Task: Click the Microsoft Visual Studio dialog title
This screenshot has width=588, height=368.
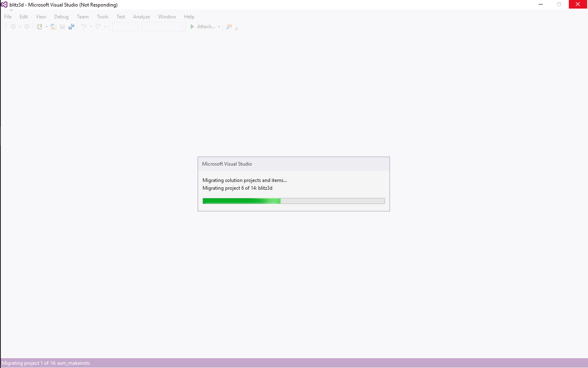Action: [x=227, y=164]
